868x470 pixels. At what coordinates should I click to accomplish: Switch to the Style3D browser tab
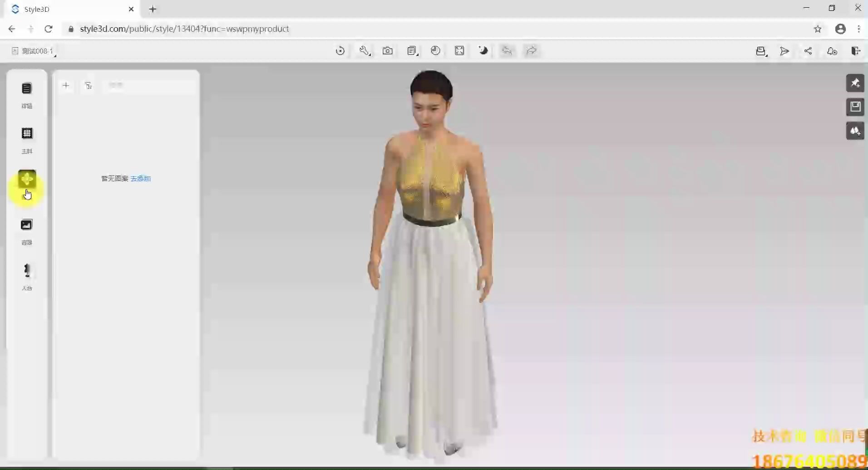point(68,9)
